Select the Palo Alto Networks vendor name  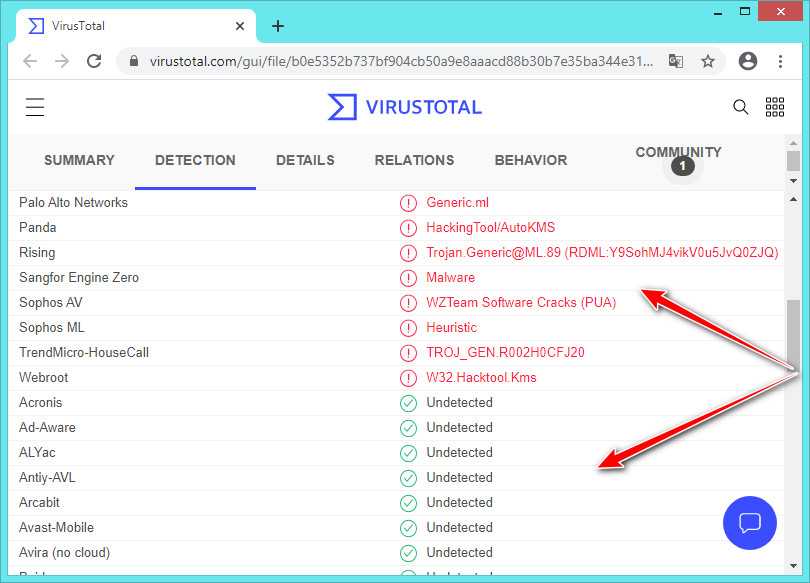[73, 202]
